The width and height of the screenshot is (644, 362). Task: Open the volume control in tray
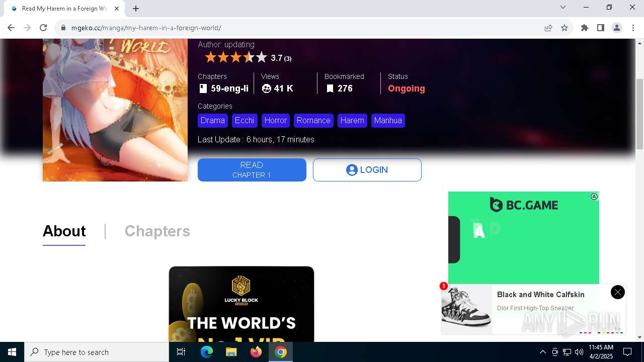click(579, 352)
